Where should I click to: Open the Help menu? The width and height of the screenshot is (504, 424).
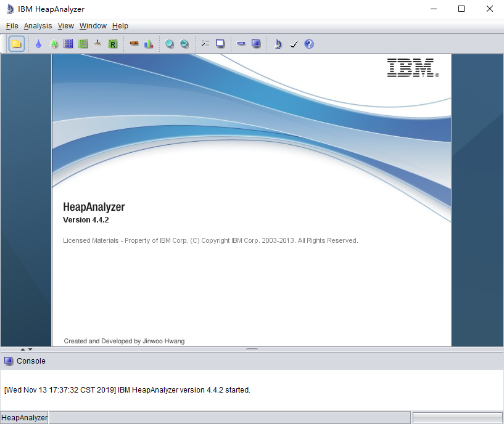click(120, 26)
